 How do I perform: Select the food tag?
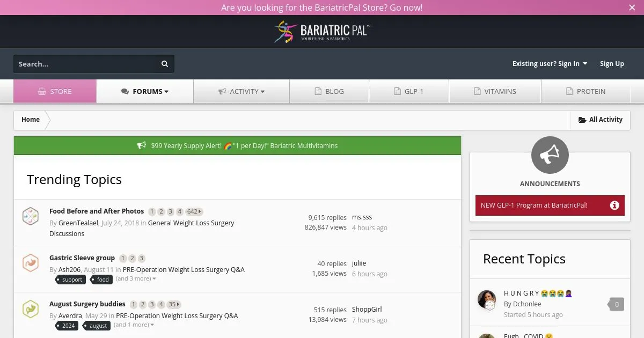[101, 280]
